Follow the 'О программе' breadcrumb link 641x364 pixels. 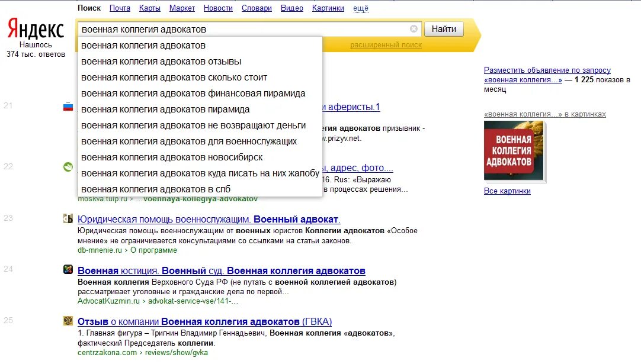153,250
